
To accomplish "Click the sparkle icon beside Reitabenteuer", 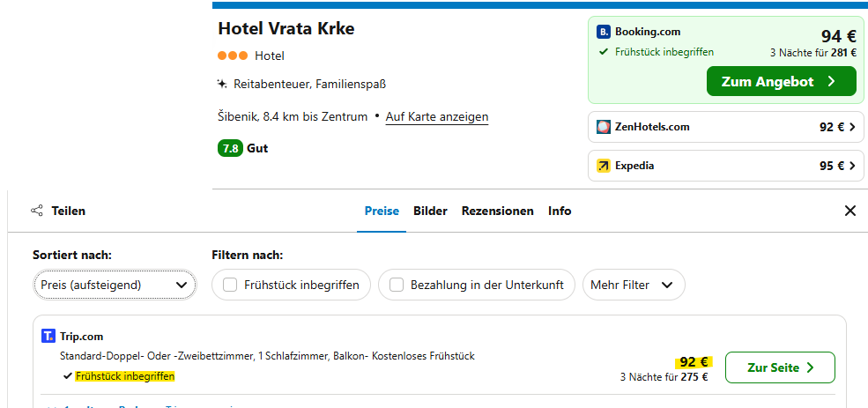I will coord(222,85).
